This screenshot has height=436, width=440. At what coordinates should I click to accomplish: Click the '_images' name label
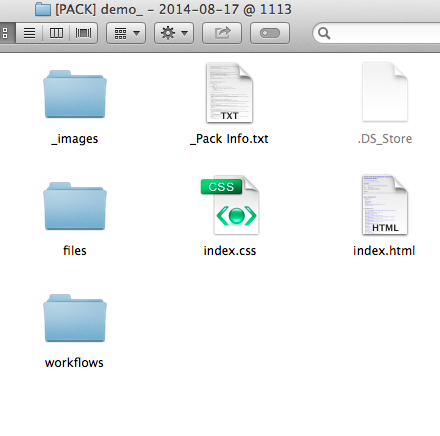click(75, 139)
